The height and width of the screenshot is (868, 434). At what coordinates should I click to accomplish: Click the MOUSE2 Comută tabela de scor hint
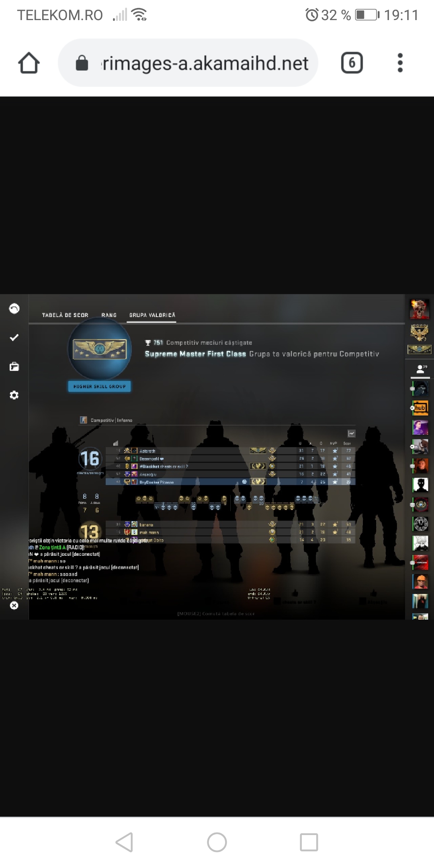[x=216, y=614]
